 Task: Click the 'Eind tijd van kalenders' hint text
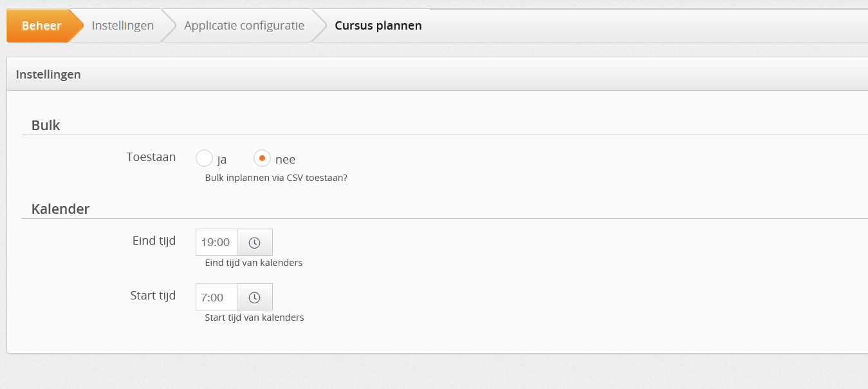click(x=254, y=263)
